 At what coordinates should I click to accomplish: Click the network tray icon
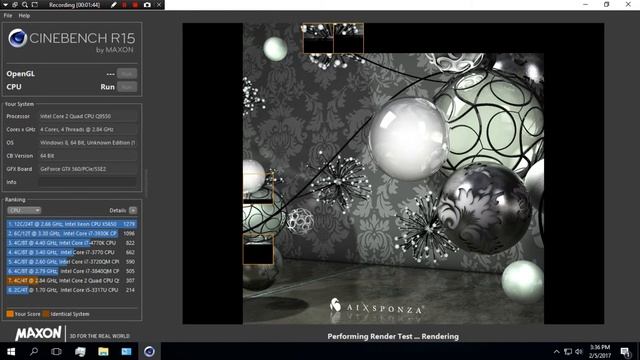pos(568,351)
